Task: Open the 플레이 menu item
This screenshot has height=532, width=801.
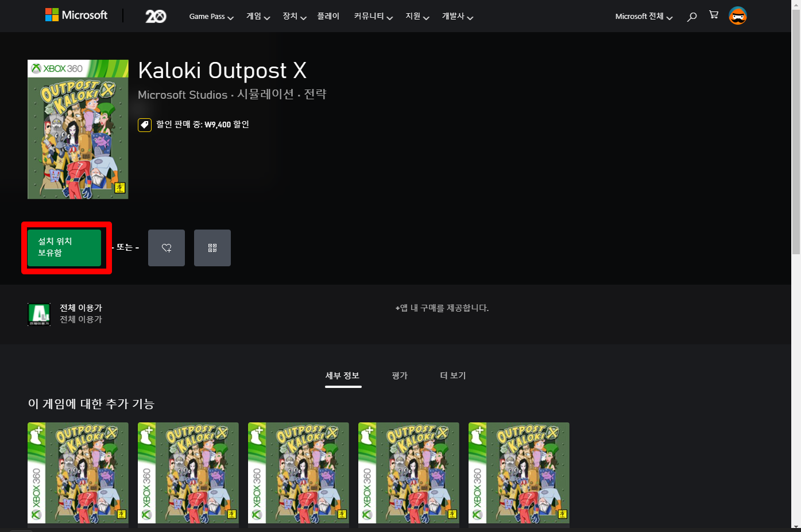Action: coord(328,16)
